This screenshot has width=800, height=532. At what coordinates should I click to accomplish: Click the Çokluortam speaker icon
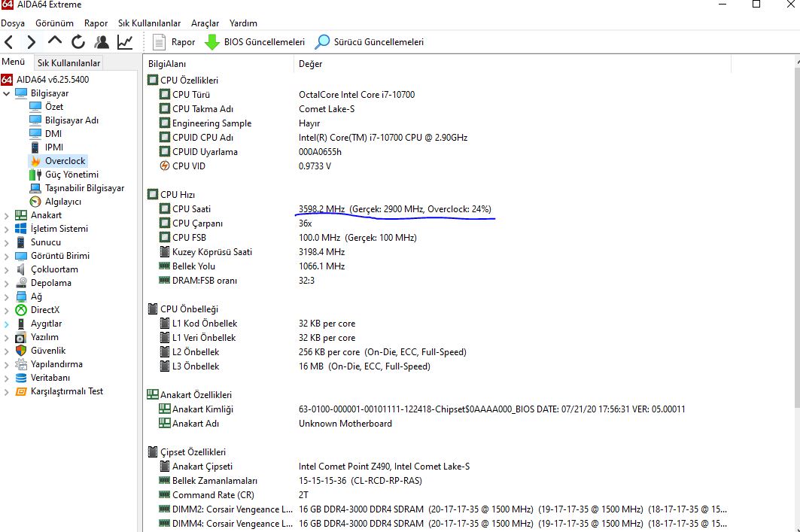coord(21,269)
